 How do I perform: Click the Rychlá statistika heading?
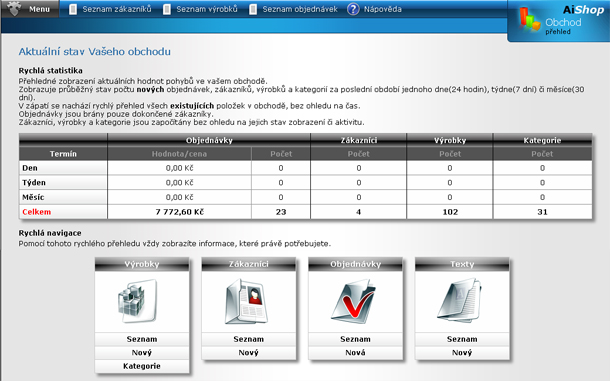point(51,70)
